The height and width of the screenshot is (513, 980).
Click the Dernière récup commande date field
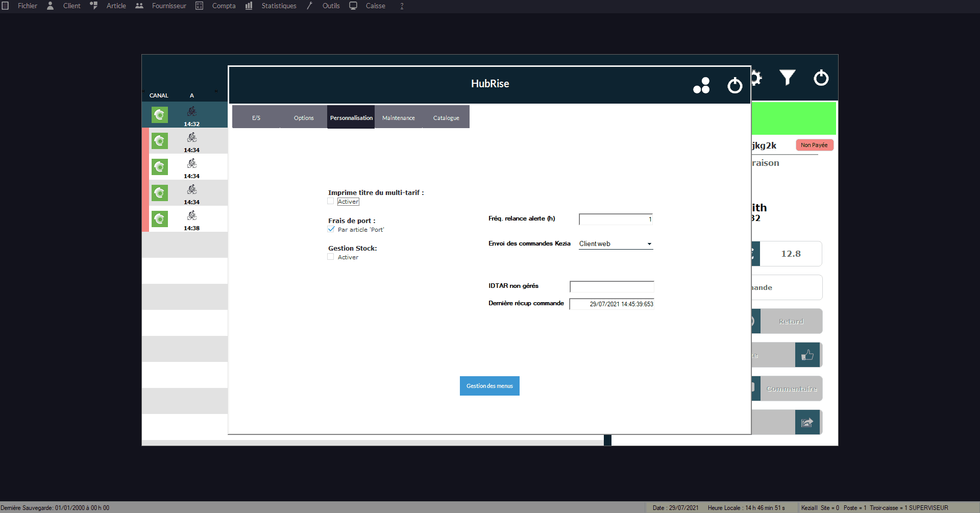611,304
